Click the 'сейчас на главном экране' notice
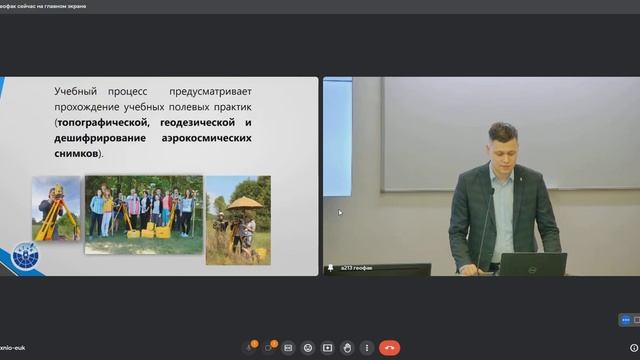 coord(51,6)
